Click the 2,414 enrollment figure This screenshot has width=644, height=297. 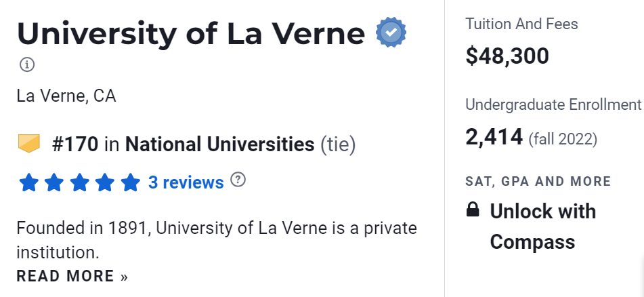pos(494,138)
